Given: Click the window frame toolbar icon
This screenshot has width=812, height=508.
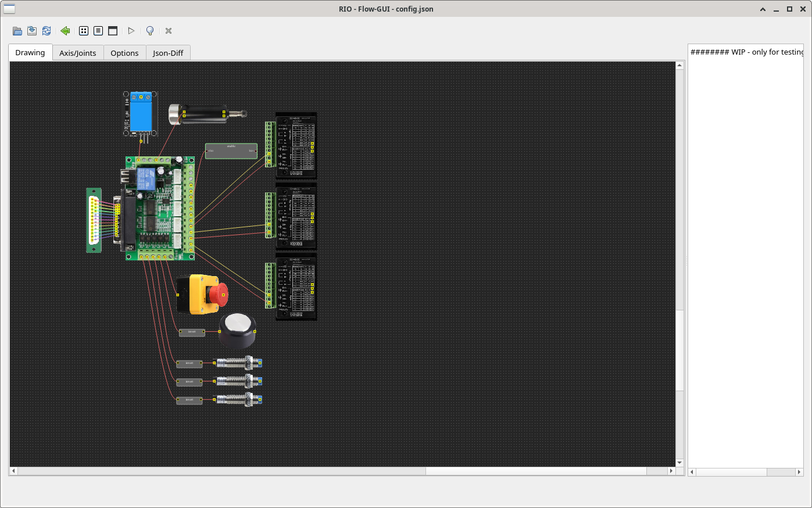Looking at the screenshot, I should click(113, 31).
